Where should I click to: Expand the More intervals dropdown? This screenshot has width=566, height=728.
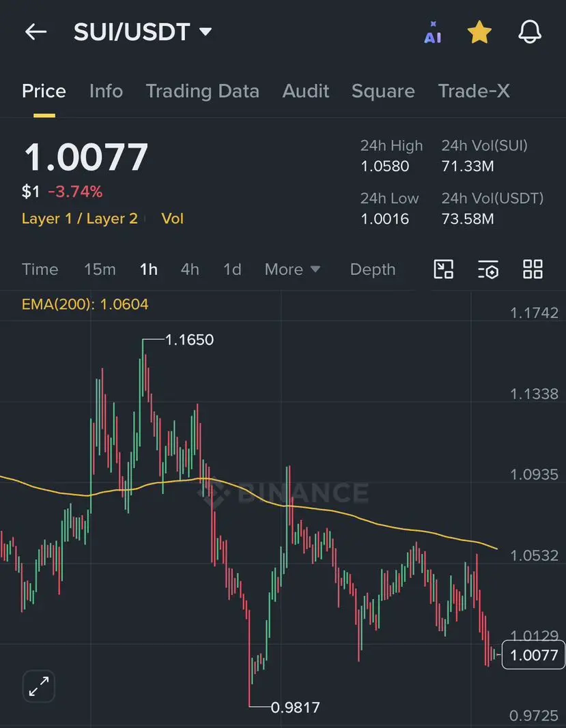coord(292,270)
